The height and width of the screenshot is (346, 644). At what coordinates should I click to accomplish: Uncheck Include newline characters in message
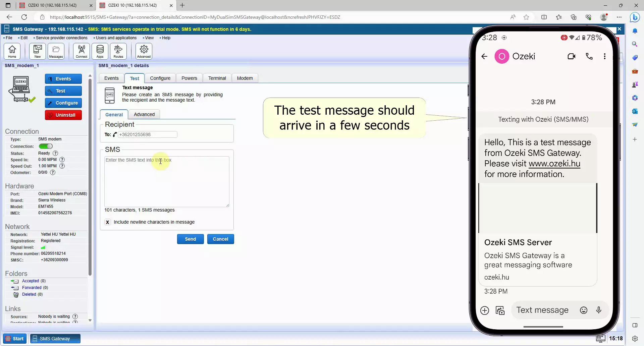[107, 222]
